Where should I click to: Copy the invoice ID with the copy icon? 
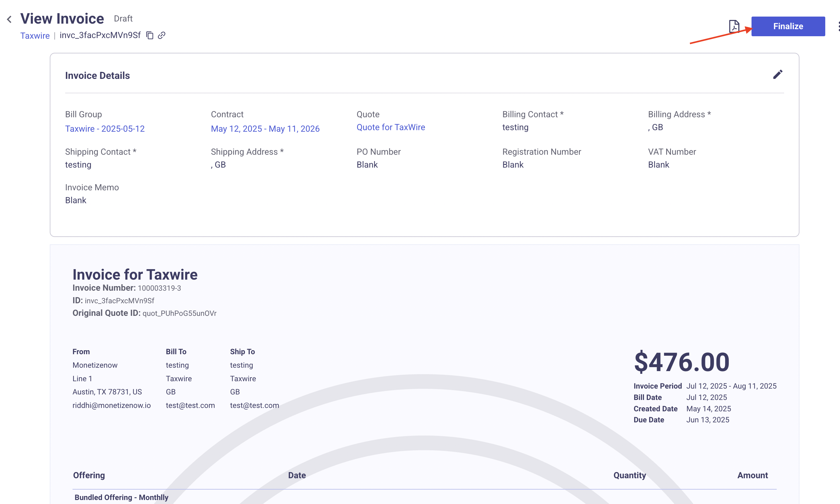coord(150,35)
